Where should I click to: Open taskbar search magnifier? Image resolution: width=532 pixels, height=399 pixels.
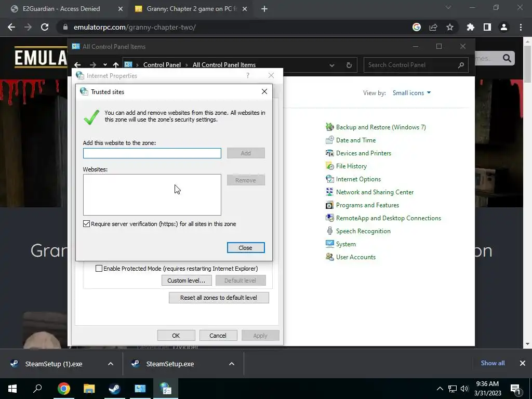click(x=37, y=389)
